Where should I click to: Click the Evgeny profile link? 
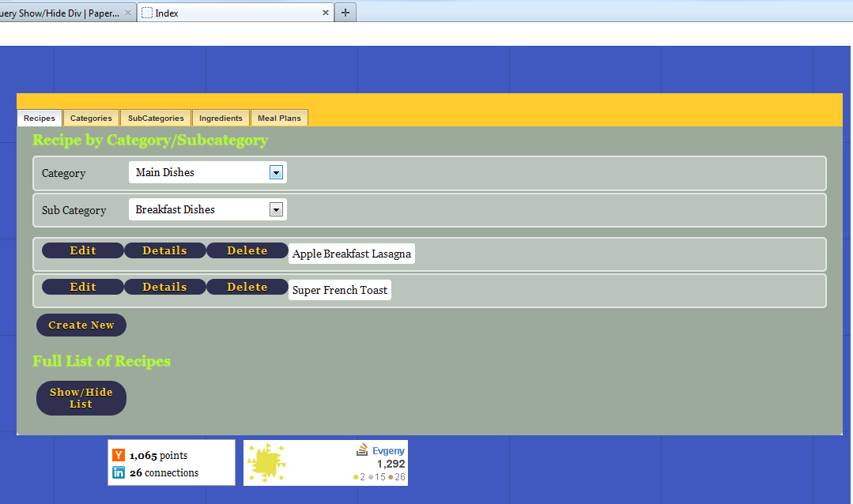388,449
